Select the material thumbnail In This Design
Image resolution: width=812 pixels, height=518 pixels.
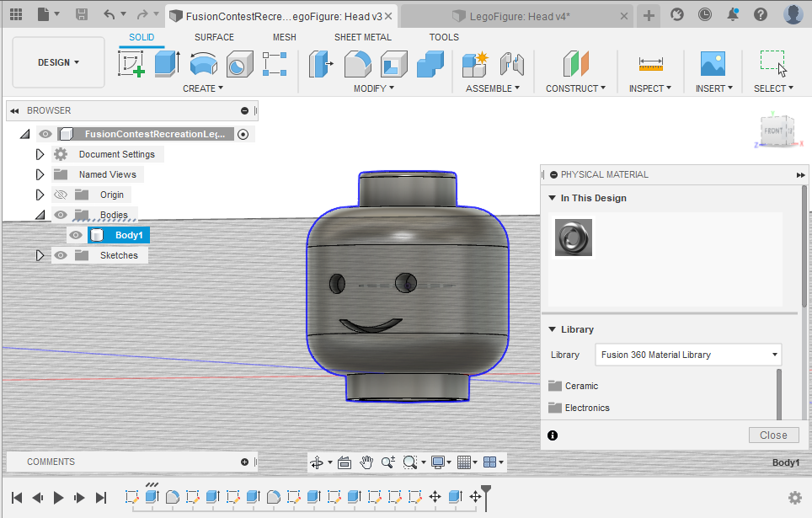pos(574,238)
